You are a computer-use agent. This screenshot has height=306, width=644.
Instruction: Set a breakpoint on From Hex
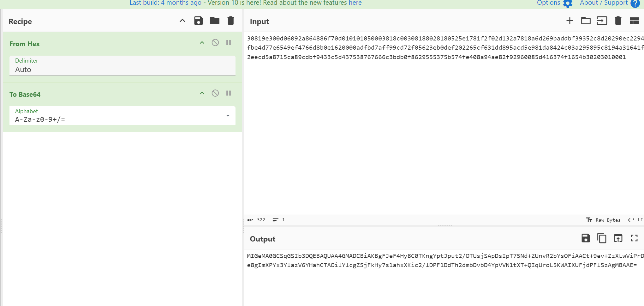click(229, 43)
